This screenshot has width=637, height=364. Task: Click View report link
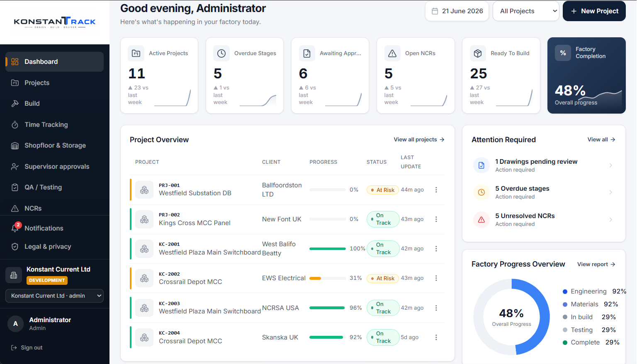[596, 265]
